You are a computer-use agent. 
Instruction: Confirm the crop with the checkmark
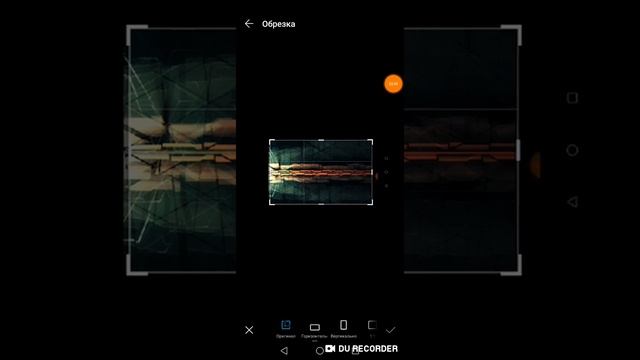click(x=391, y=330)
